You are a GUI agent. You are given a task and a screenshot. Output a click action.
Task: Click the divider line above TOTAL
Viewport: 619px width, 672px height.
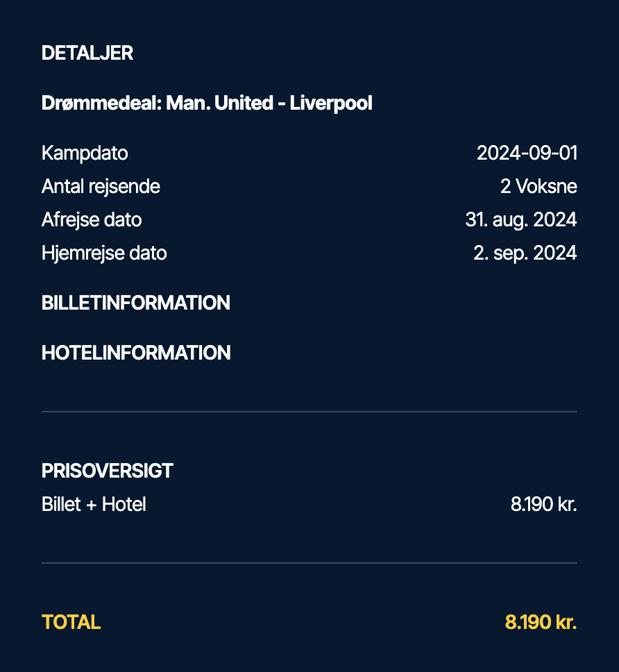click(x=309, y=563)
